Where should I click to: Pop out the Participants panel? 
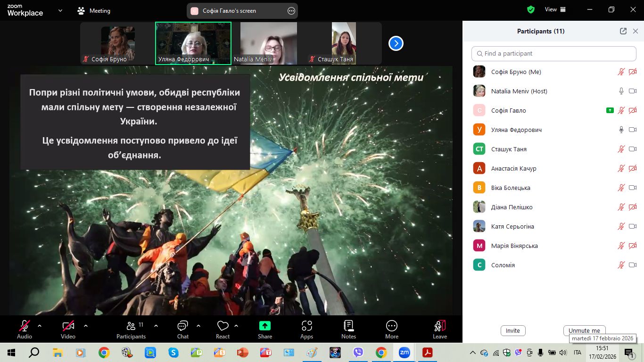pyautogui.click(x=623, y=31)
